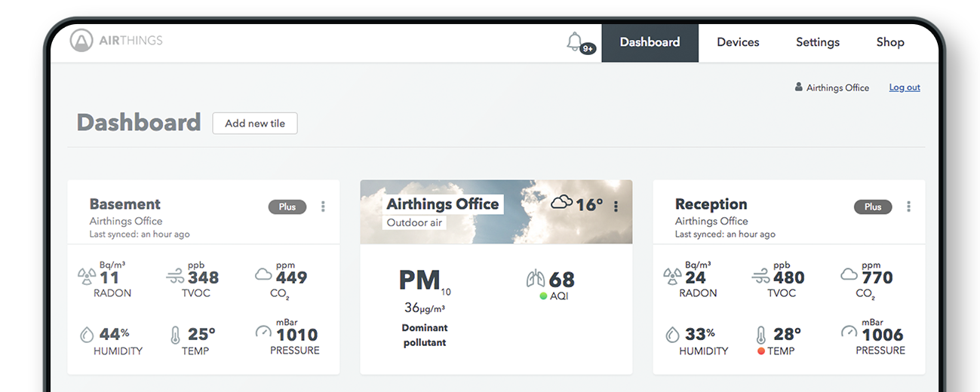Open the Airthings Office tile options menu
This screenshot has width=980, height=392.
click(x=616, y=207)
